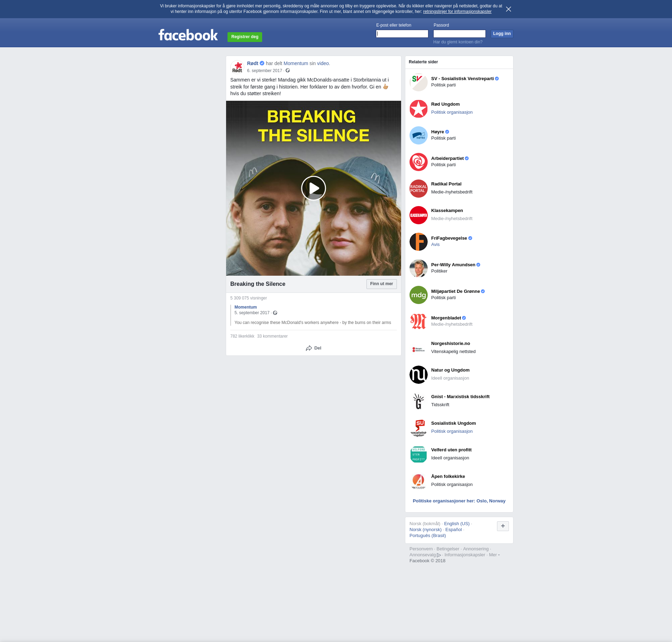
Task: Switch language to English (US)
Action: pyautogui.click(x=457, y=524)
